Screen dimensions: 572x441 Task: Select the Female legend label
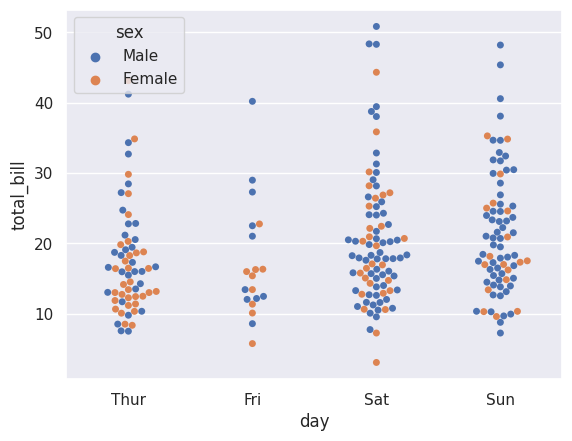click(150, 79)
